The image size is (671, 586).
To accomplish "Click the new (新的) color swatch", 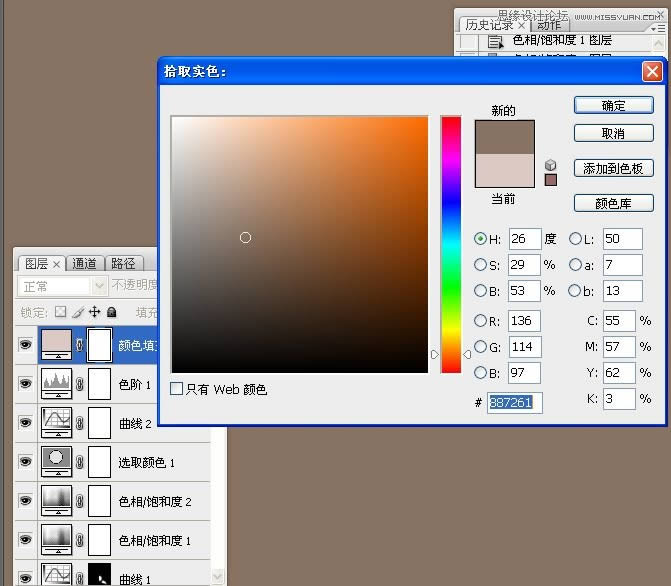I will pyautogui.click(x=505, y=137).
